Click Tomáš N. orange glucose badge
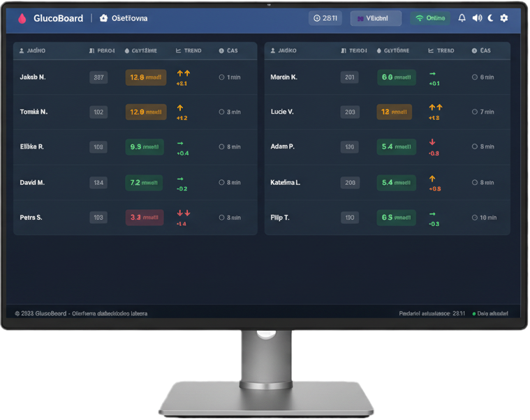The height and width of the screenshot is (420, 530). point(146,112)
